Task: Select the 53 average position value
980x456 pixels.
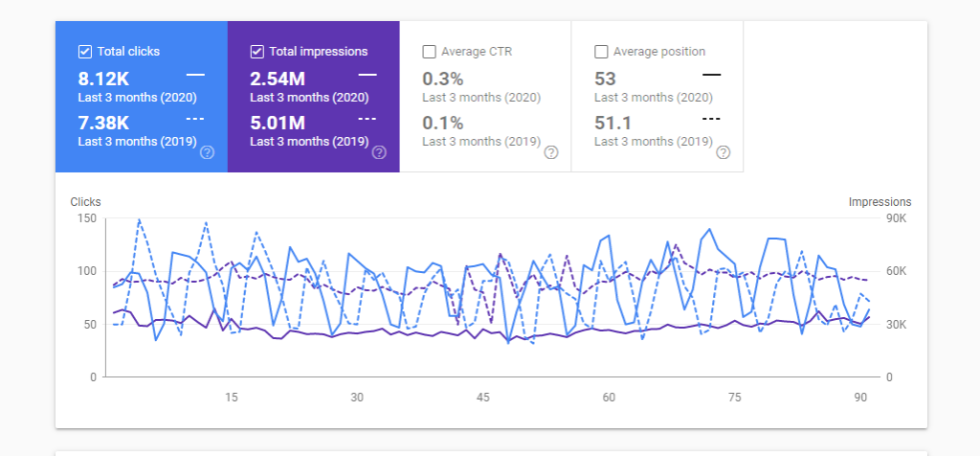Action: (606, 80)
